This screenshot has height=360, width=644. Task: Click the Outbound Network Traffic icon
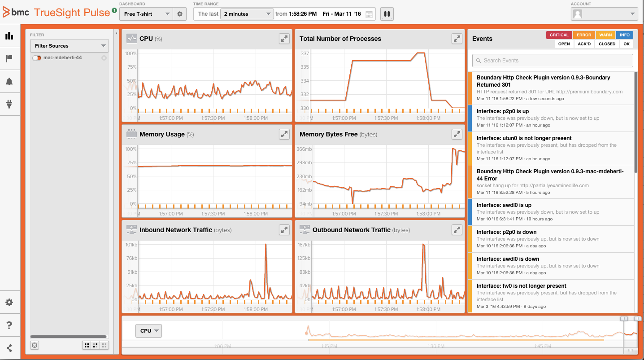pyautogui.click(x=305, y=229)
